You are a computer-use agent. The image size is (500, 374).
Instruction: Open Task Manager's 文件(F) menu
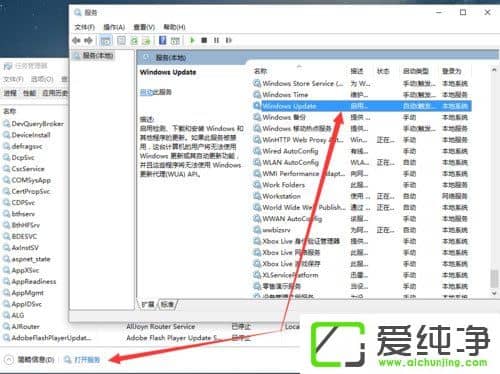13,79
